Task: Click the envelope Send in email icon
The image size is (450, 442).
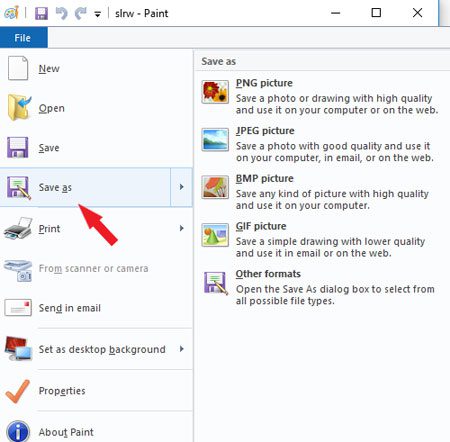Action: pos(18,308)
